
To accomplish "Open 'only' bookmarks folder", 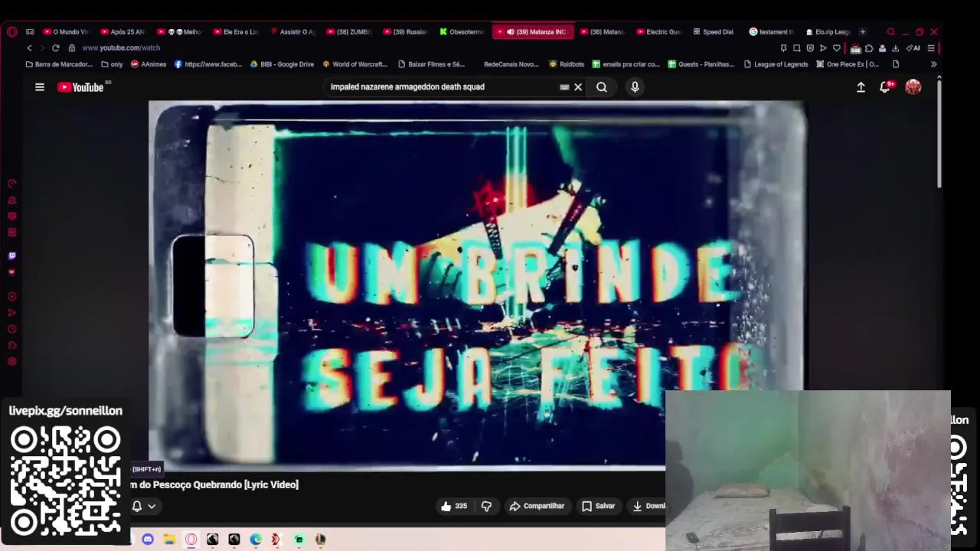I will tap(112, 64).
